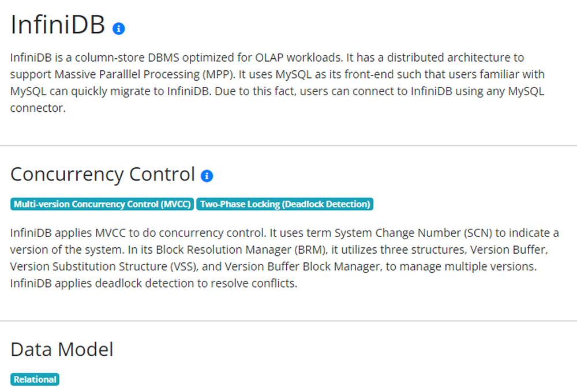Click the divider line above Concurrency Control
The height and width of the screenshot is (392, 577).
point(288,146)
